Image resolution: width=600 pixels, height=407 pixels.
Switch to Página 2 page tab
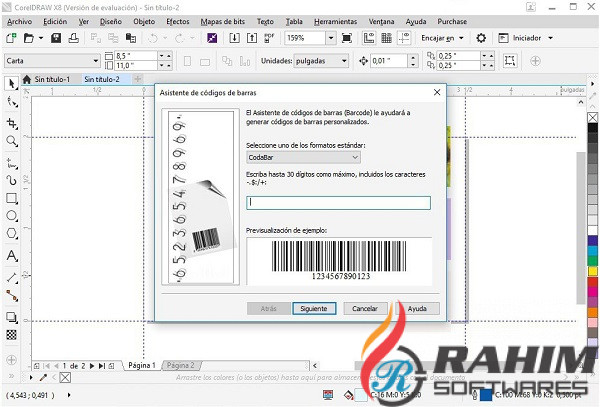click(181, 365)
